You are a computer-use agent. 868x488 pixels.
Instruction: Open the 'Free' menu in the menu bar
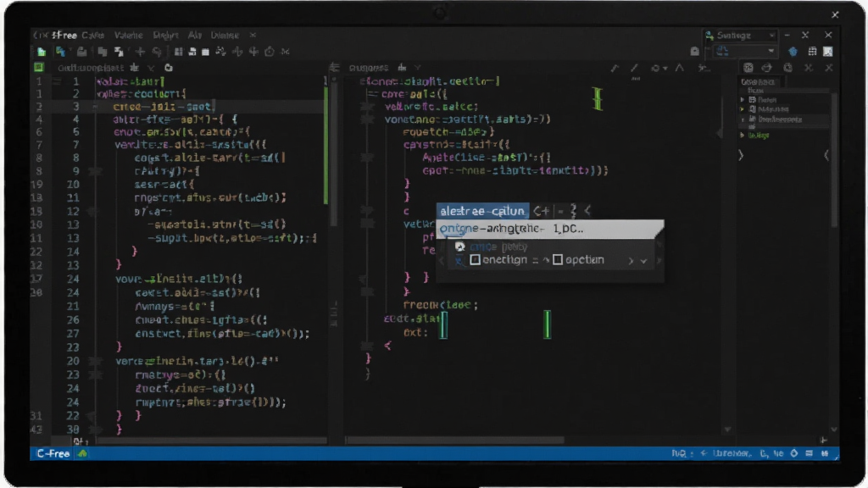(x=64, y=36)
